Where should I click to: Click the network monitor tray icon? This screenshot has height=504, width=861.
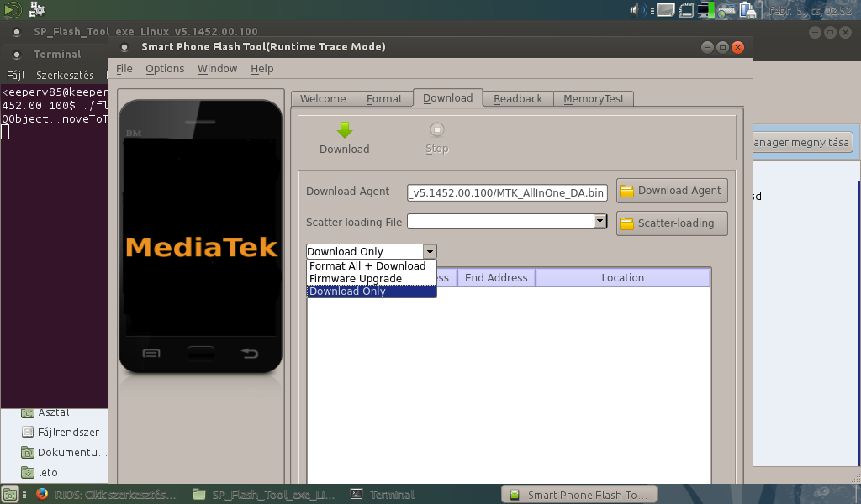tap(705, 10)
